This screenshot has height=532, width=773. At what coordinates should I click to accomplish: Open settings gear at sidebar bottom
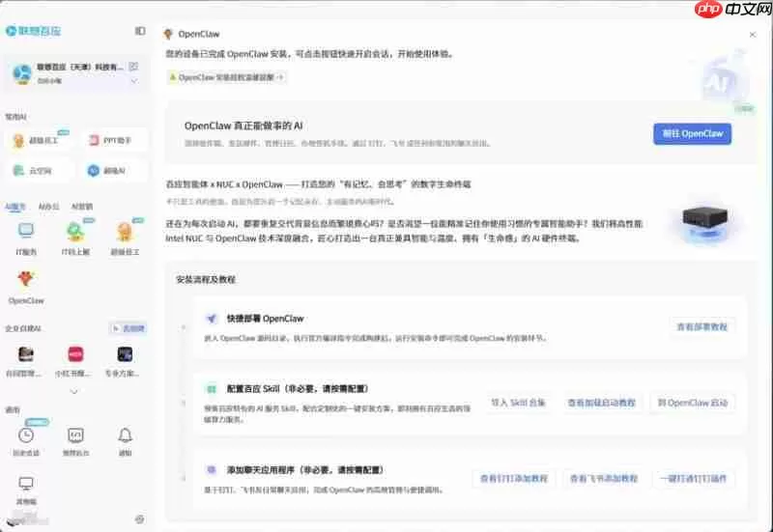point(139,519)
